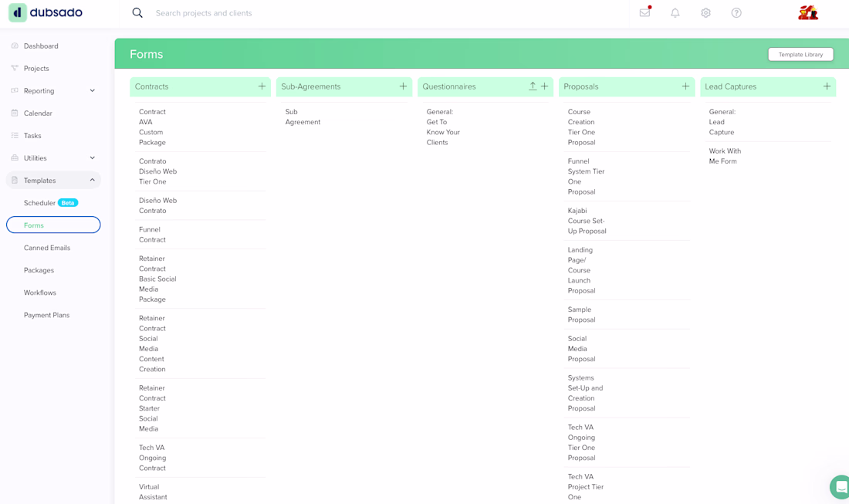The width and height of the screenshot is (849, 504).
Task: Open the Funnel Contract form
Action: (153, 235)
